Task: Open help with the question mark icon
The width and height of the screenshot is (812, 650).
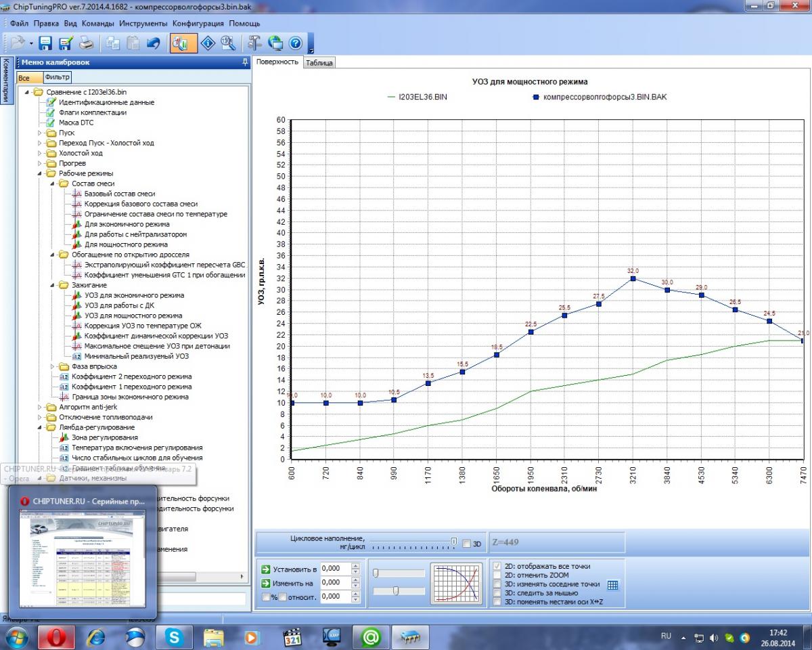Action: point(296,43)
